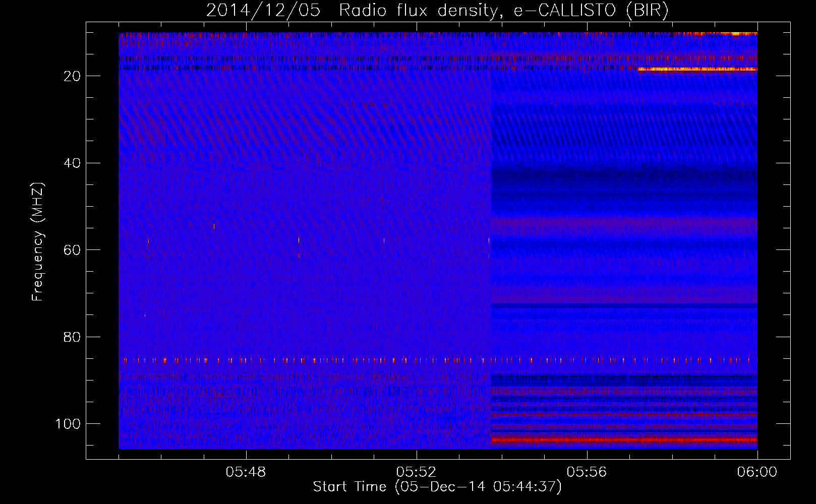The height and width of the screenshot is (504, 816).
Task: Click the bright red band near 104 MHz
Action: tap(624, 440)
